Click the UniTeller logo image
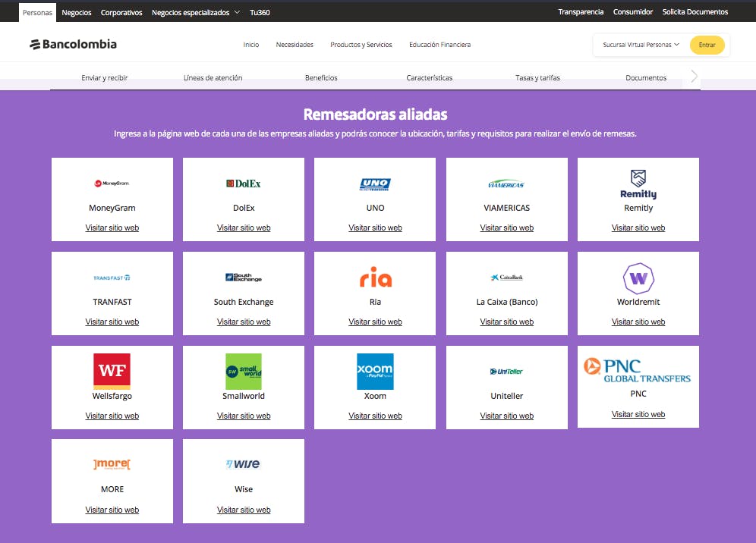Image resolution: width=756 pixels, height=543 pixels. coord(506,372)
